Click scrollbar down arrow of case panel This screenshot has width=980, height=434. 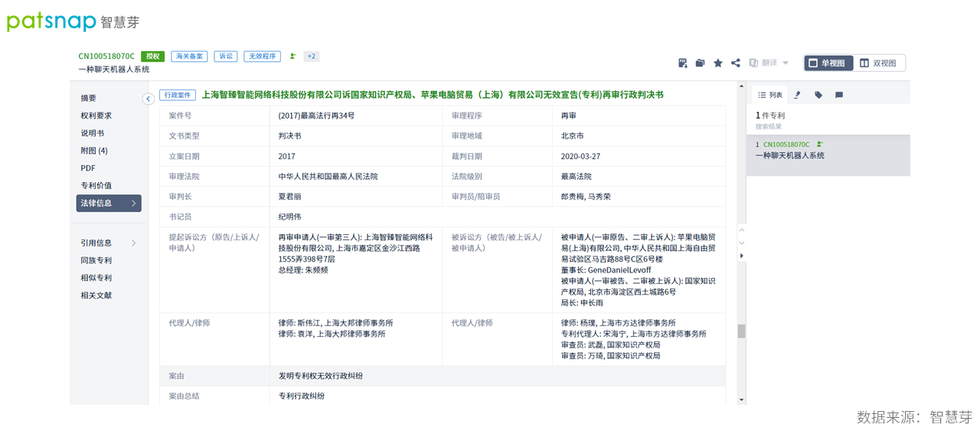point(741,400)
